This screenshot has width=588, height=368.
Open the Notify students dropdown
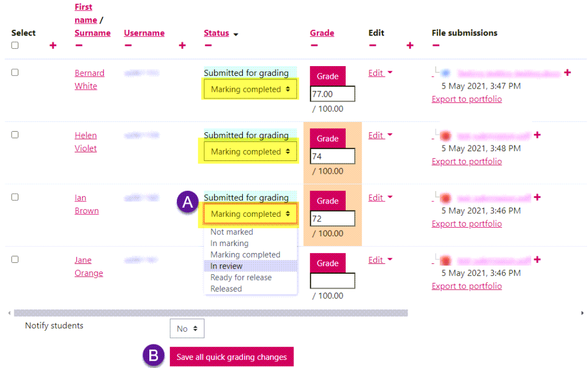tap(187, 328)
